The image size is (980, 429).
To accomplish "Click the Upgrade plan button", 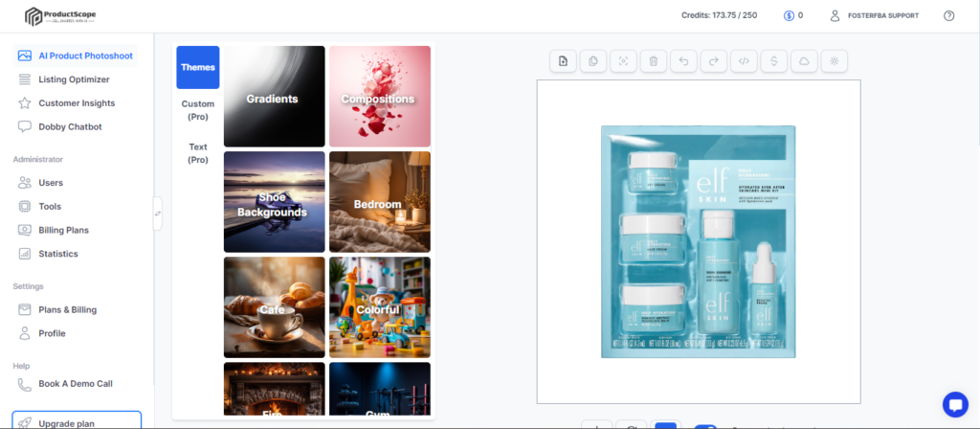I will [x=77, y=420].
